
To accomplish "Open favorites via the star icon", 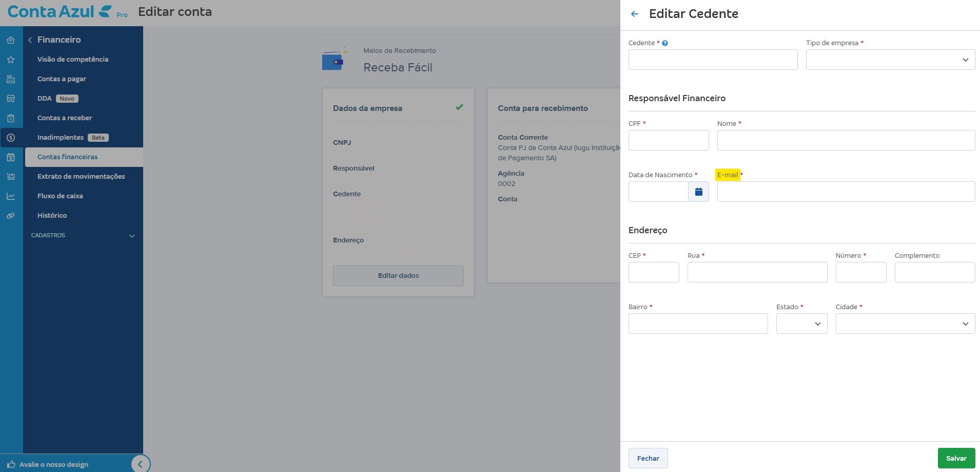I will point(11,60).
